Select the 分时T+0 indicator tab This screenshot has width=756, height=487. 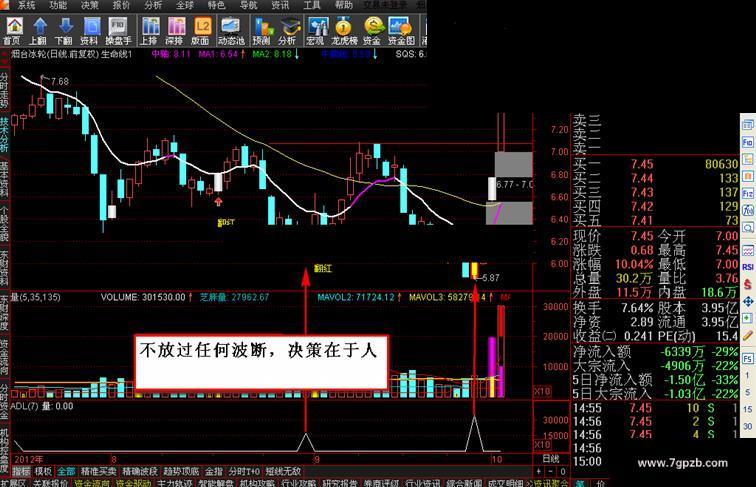tap(244, 471)
